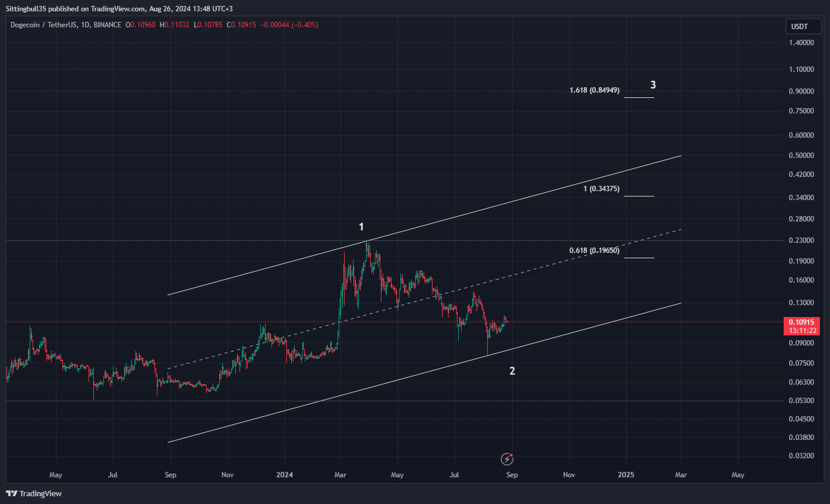
Task: Click the current price label 0.10915
Action: click(801, 322)
